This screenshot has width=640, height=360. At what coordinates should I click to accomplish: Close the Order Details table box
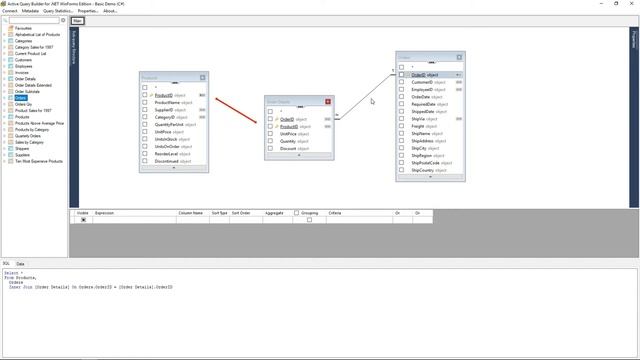point(328,101)
